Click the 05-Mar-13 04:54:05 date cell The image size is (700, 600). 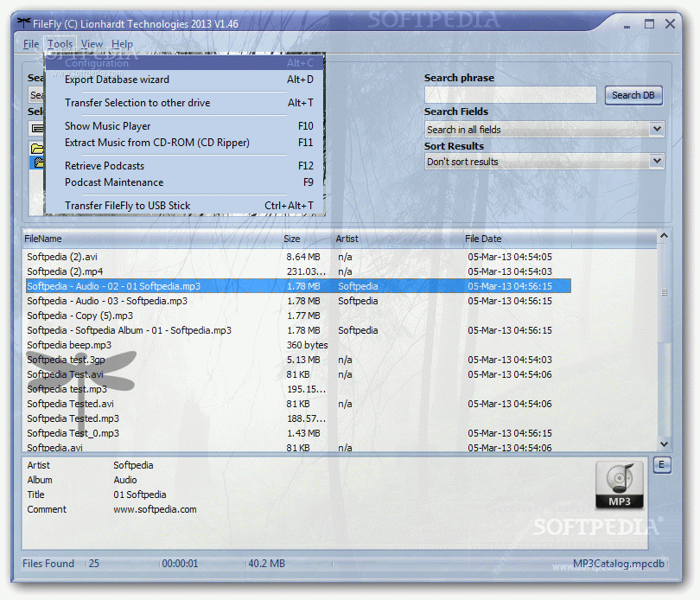coord(510,257)
